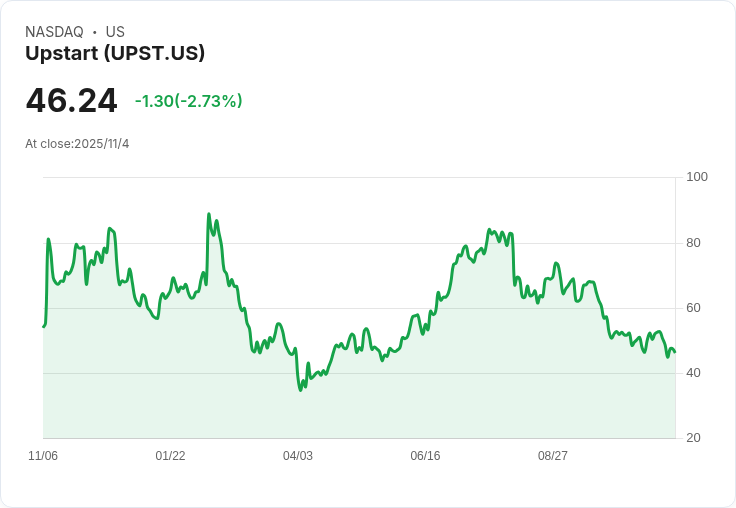Viewport: 736px width, 508px height.
Task: Click the leftmost start of the price line
Action: [x=44, y=326]
